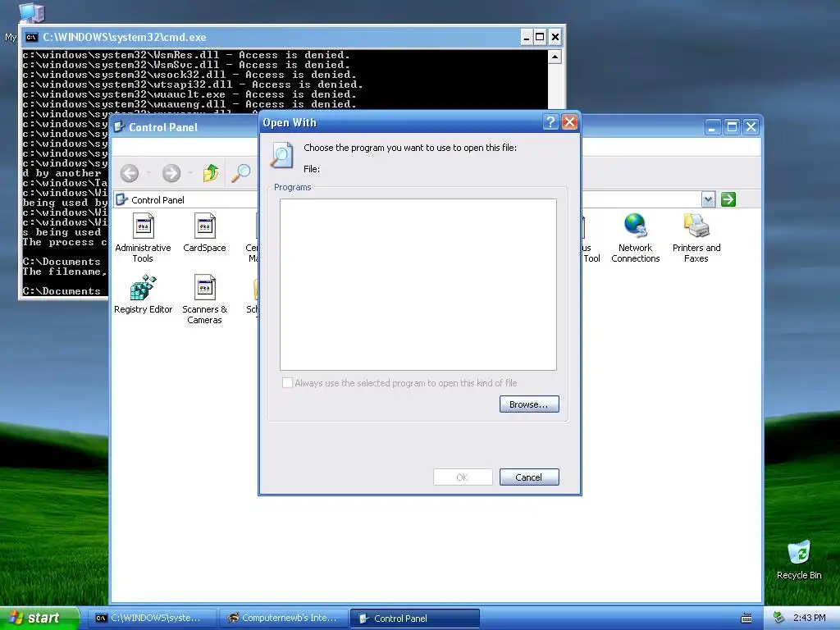Open the CardSpace Control Panel icon
Image resolution: width=840 pixels, height=630 pixels.
click(204, 233)
